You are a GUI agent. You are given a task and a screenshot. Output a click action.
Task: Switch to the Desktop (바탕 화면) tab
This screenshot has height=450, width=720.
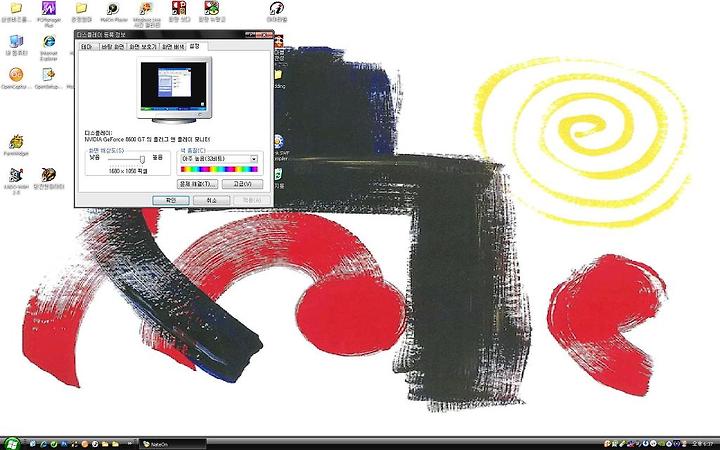click(x=113, y=47)
